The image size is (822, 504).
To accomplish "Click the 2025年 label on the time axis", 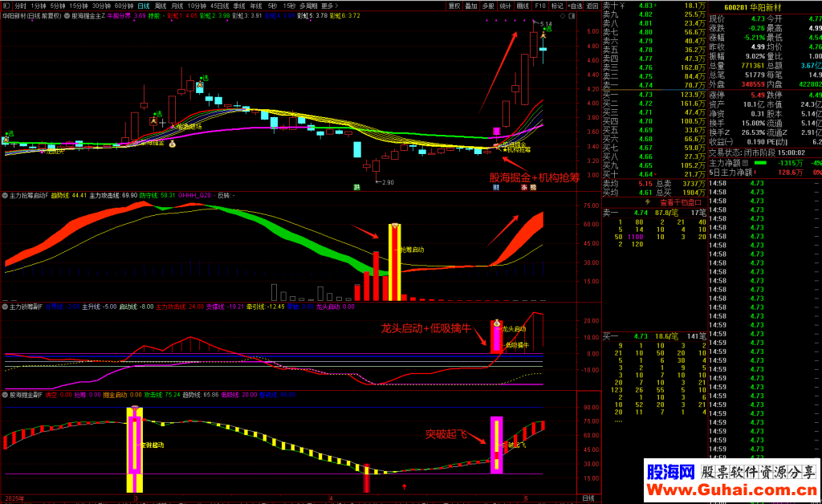I will [x=14, y=498].
